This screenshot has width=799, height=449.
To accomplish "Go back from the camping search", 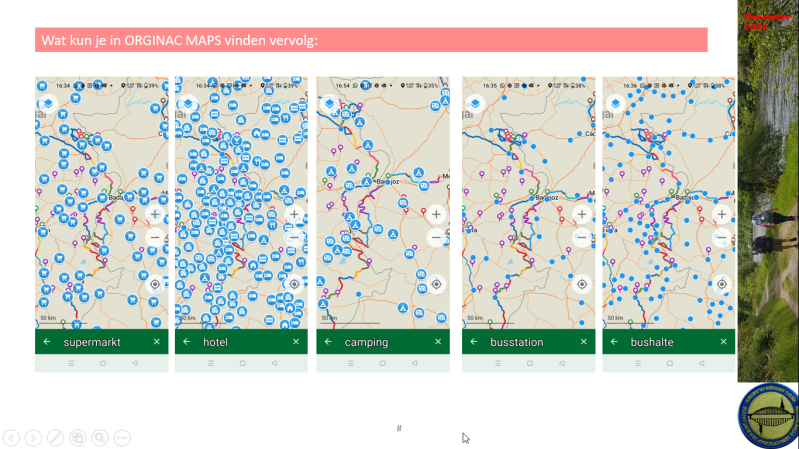I will [328, 342].
